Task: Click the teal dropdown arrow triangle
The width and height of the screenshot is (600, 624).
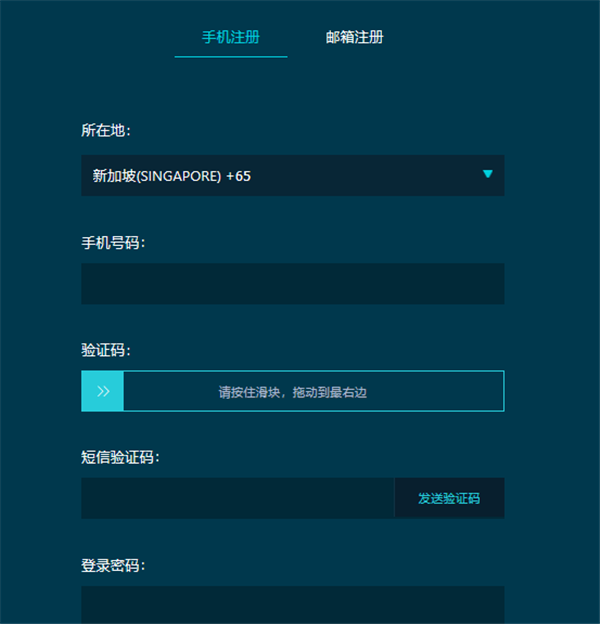Action: (x=488, y=174)
